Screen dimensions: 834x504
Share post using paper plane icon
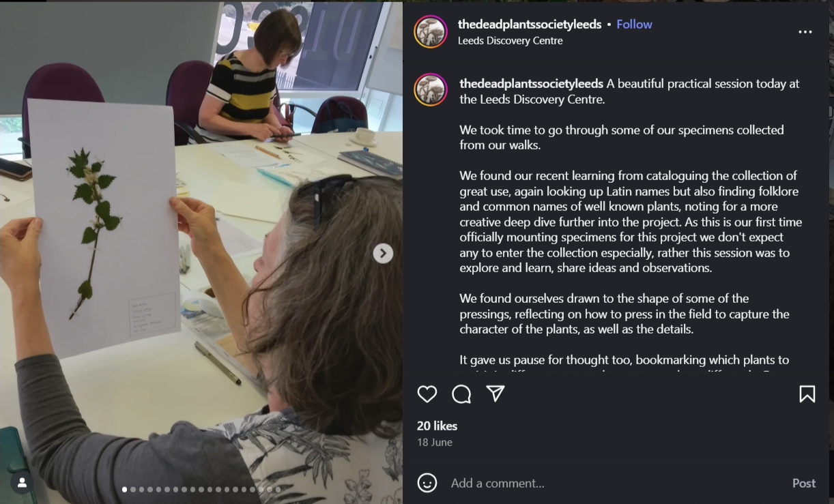(495, 394)
